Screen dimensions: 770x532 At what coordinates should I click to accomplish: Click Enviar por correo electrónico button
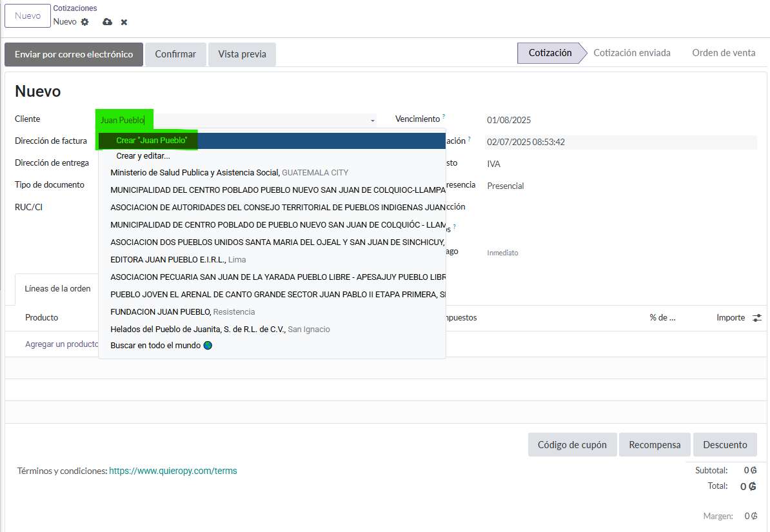click(74, 55)
